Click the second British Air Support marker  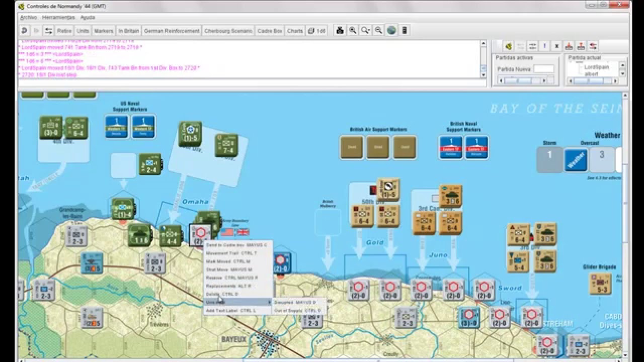coord(378,147)
